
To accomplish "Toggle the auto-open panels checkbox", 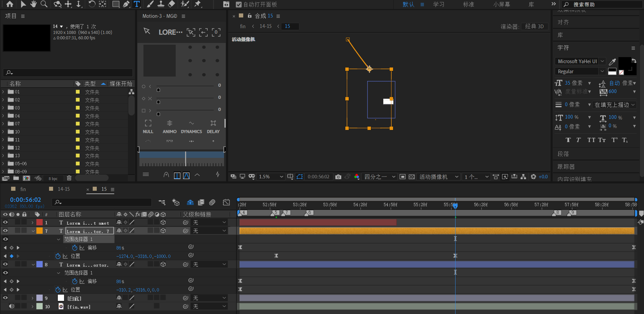I will (239, 4).
